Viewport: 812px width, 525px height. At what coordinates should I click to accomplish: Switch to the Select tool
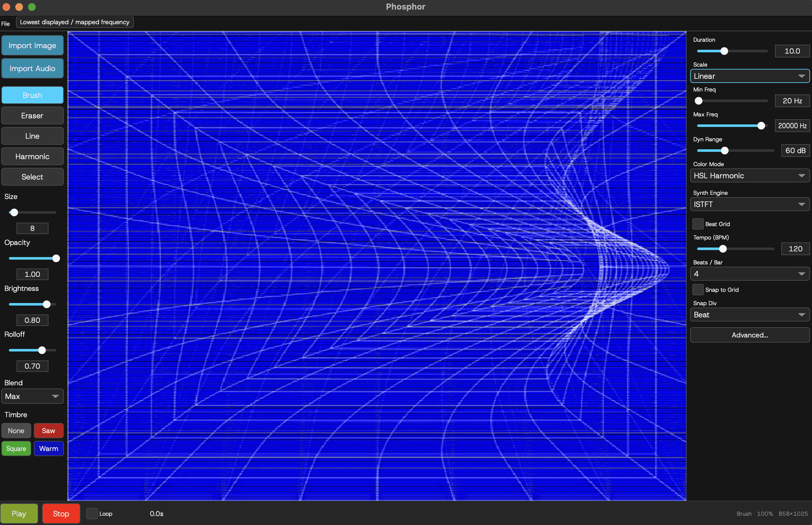coord(33,177)
